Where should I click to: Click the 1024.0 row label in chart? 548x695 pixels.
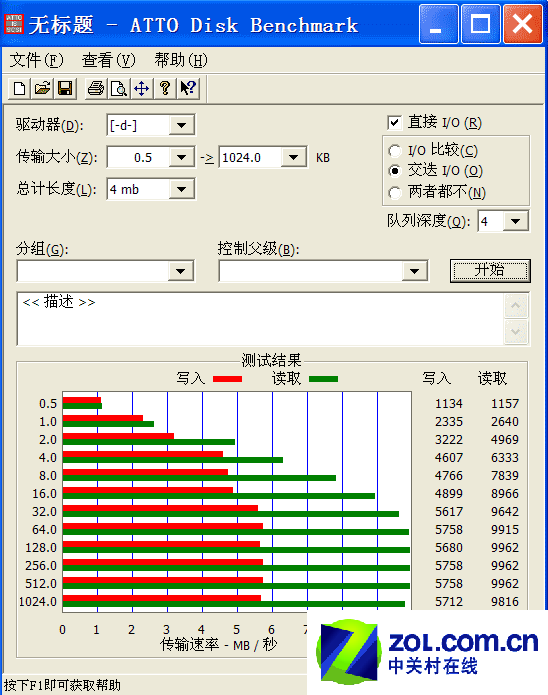[38, 601]
